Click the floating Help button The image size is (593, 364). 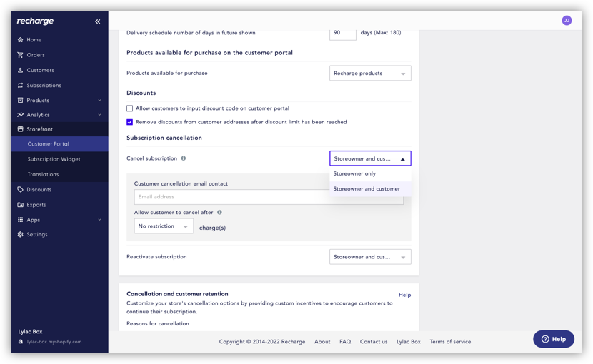point(554,339)
